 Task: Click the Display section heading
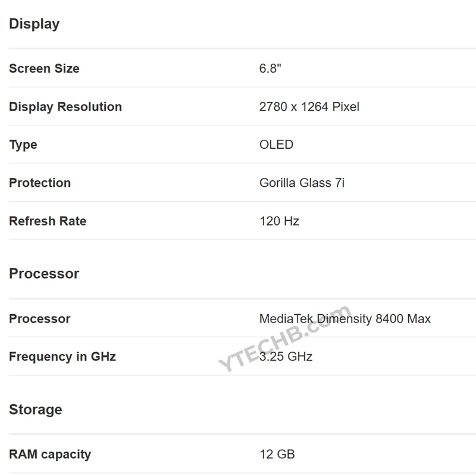pyautogui.click(x=35, y=24)
